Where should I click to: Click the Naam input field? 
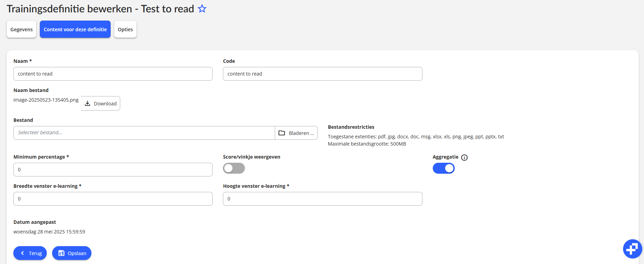pos(113,74)
